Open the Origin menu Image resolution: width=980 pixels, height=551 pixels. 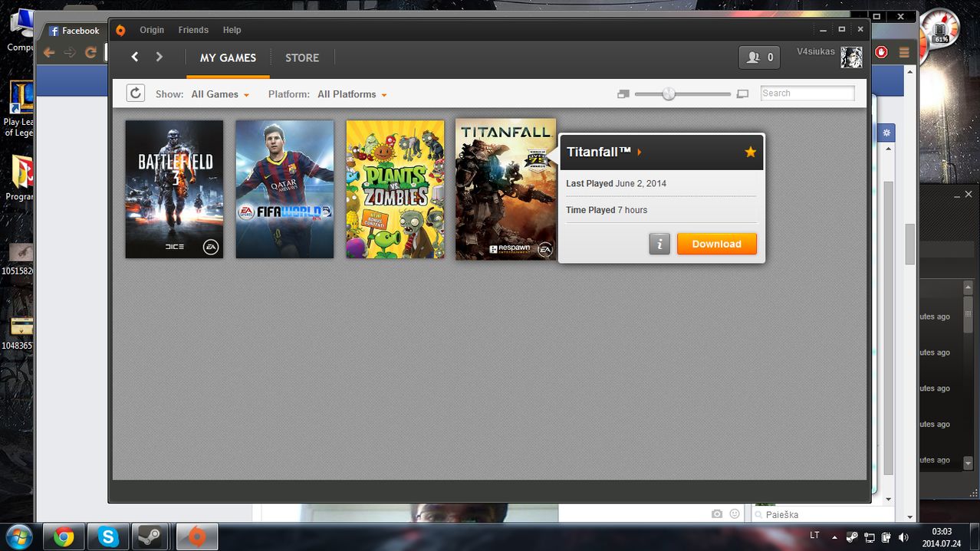click(152, 30)
